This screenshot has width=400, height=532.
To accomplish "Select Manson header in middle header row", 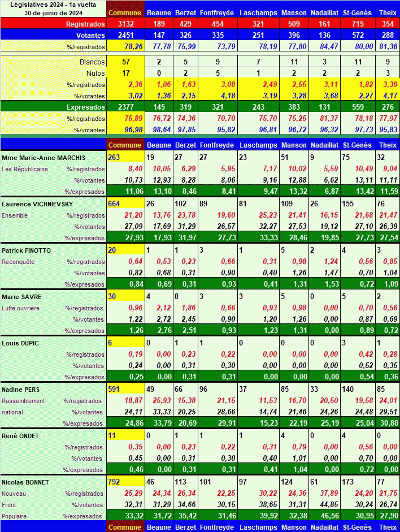I will coord(294,145).
